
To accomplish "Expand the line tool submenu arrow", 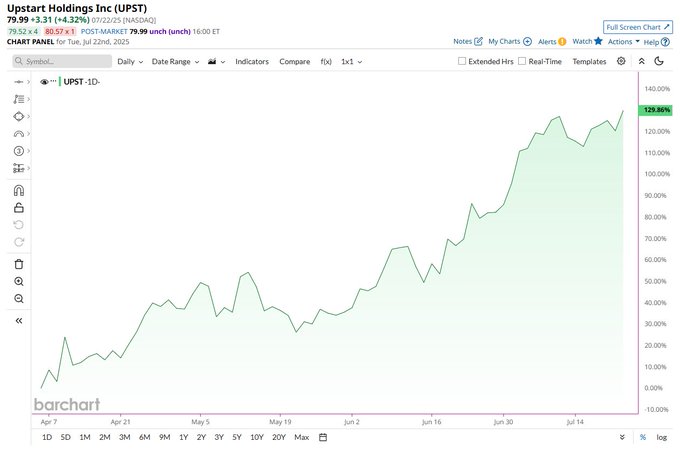I will click(29, 82).
